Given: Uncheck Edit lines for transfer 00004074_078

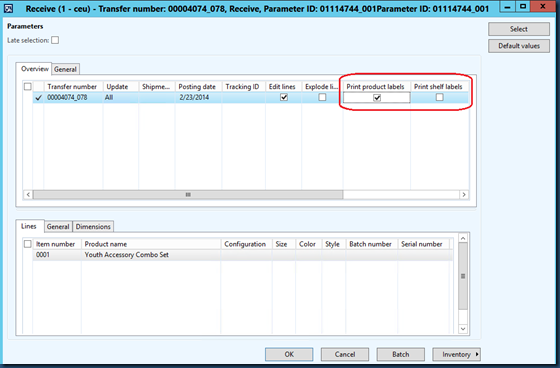Looking at the screenshot, I should pyautogui.click(x=284, y=97).
